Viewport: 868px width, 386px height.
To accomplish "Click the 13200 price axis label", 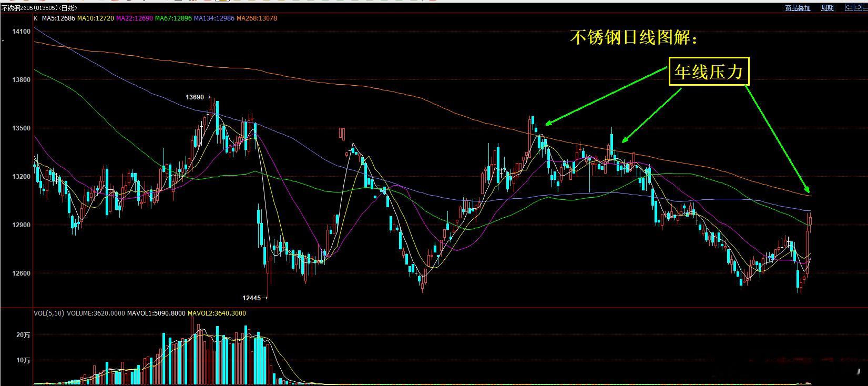I will 21,177.
